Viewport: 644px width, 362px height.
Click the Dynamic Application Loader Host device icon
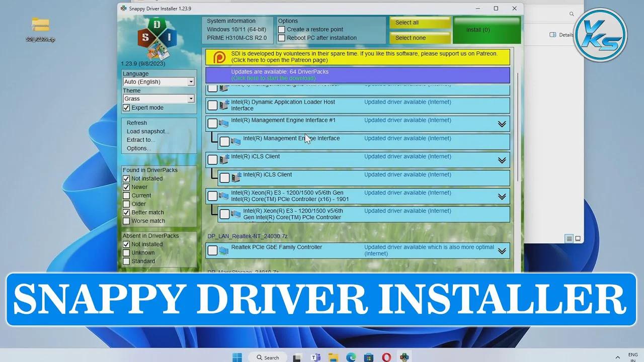[x=224, y=105]
